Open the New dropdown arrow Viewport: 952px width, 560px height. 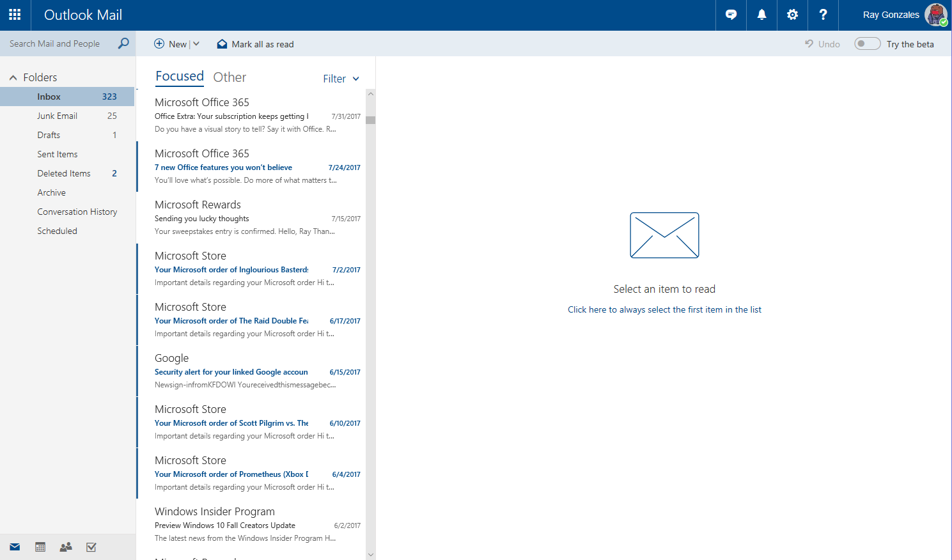coord(196,44)
